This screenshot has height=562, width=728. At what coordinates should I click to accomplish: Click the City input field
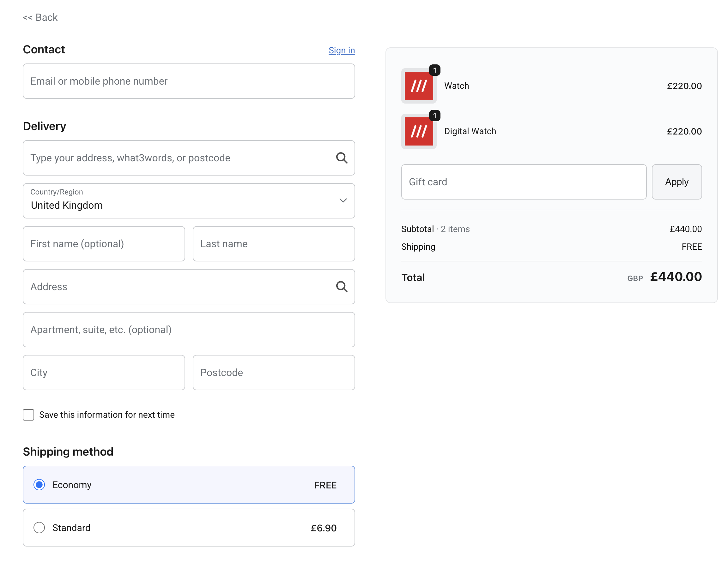[x=104, y=373]
